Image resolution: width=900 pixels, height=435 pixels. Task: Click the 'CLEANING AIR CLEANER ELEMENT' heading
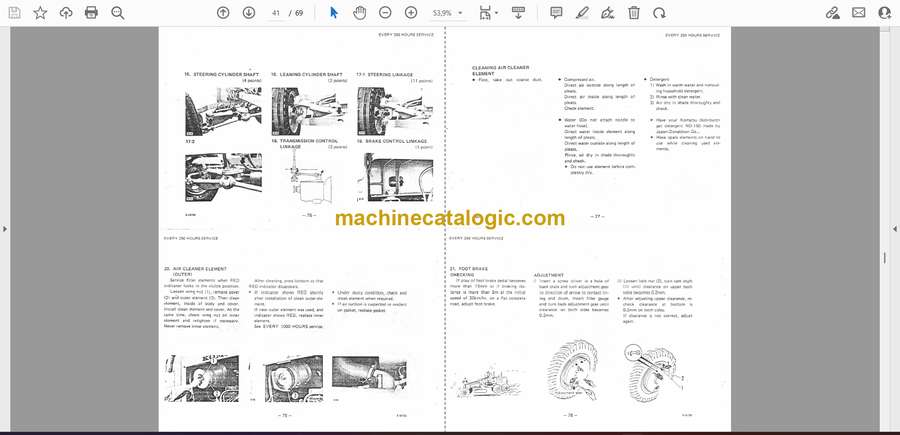pyautogui.click(x=501, y=71)
